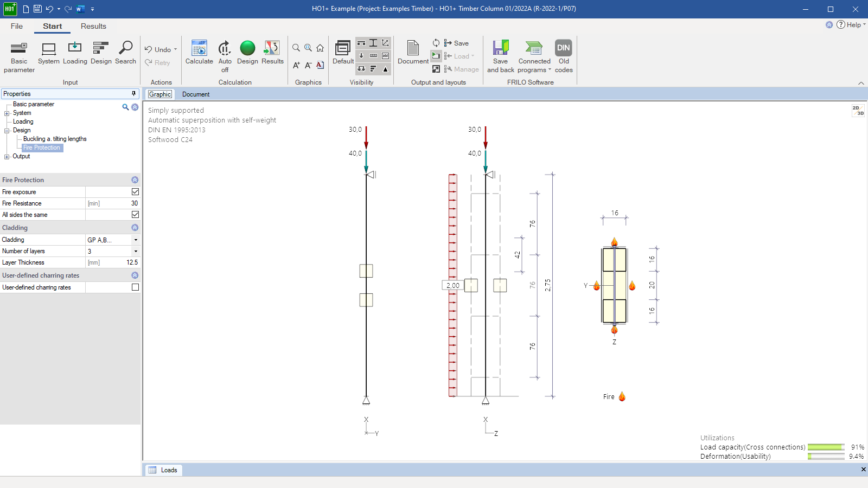Select the Start ribbon tab
This screenshot has height=488, width=868.
click(x=53, y=26)
